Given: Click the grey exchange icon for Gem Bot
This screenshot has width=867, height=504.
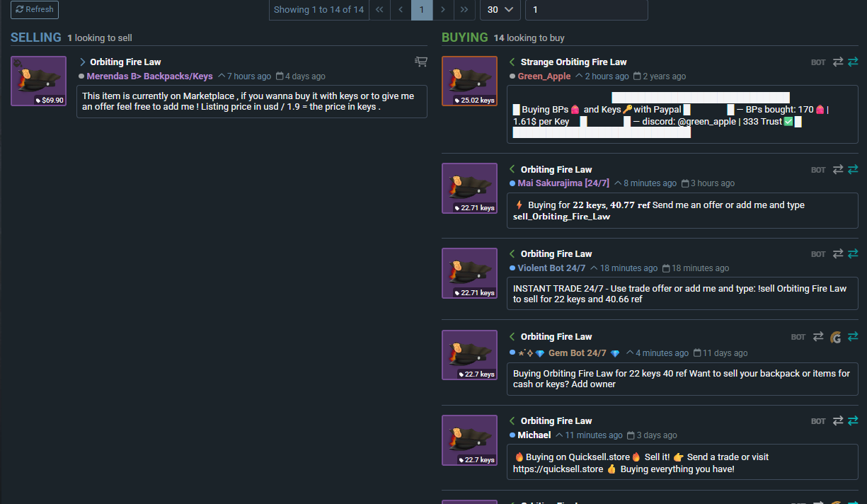Looking at the screenshot, I should coord(818,337).
